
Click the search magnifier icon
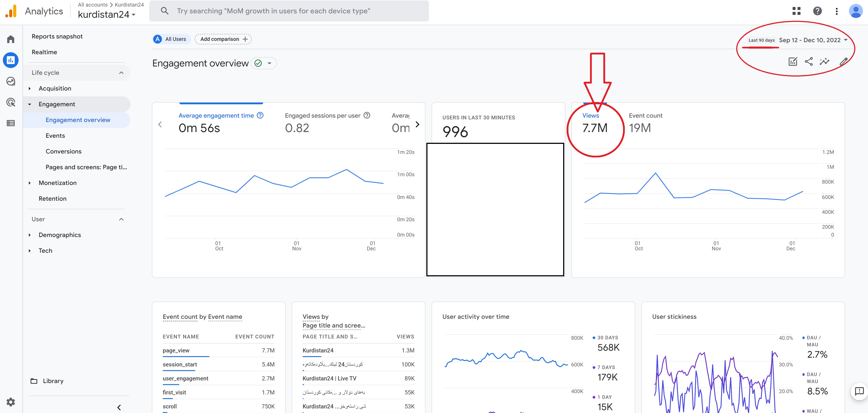165,11
